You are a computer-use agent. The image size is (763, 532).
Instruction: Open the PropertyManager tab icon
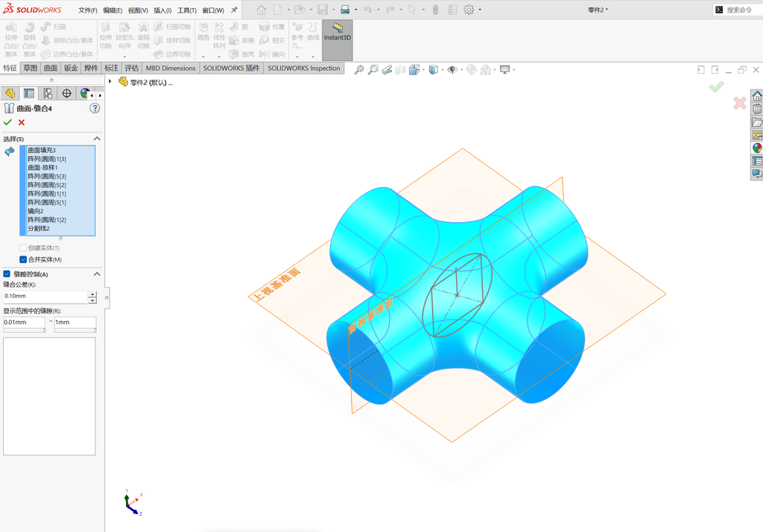[29, 93]
